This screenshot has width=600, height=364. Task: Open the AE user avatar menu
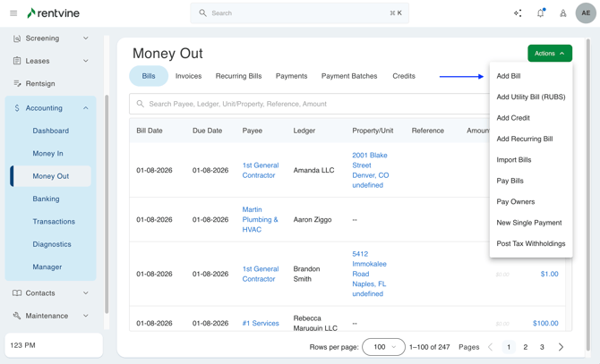tap(586, 13)
